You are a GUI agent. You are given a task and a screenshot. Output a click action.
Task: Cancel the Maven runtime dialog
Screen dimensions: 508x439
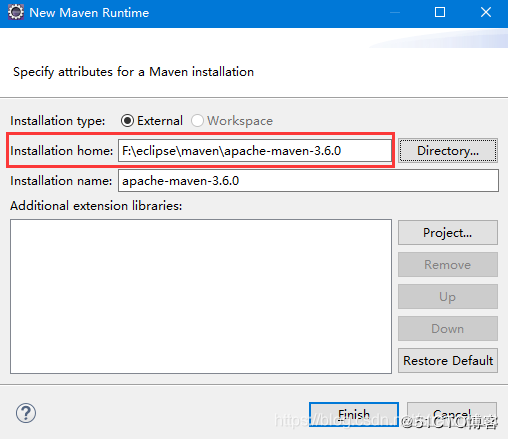coord(452,414)
